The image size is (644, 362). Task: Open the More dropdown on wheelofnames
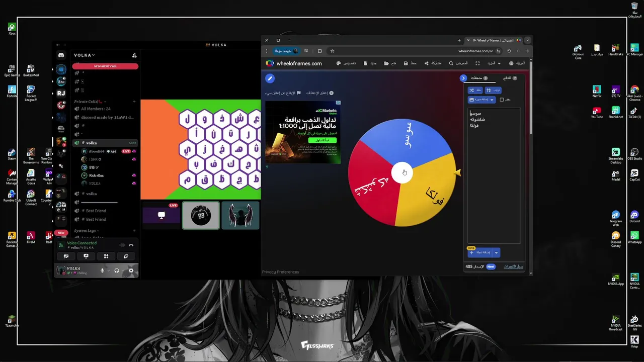(494, 63)
